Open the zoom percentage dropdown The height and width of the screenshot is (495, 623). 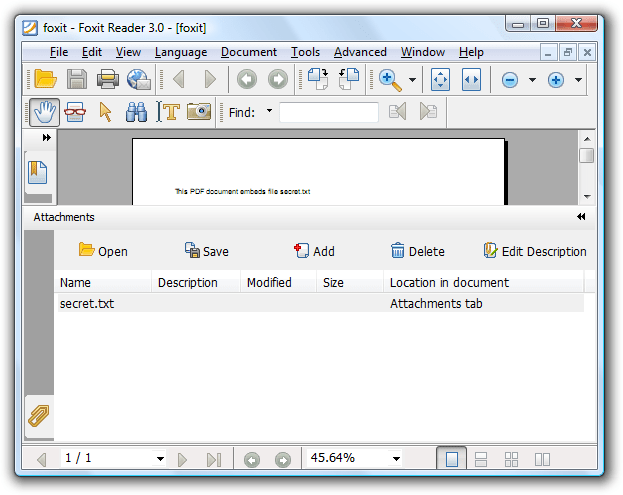point(397,459)
